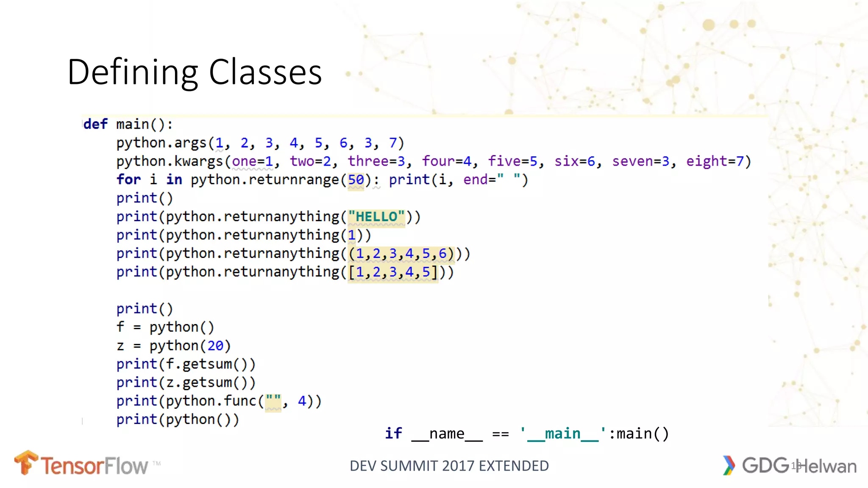Click the highlighted "HELLO" string
The height and width of the screenshot is (488, 868).
376,217
